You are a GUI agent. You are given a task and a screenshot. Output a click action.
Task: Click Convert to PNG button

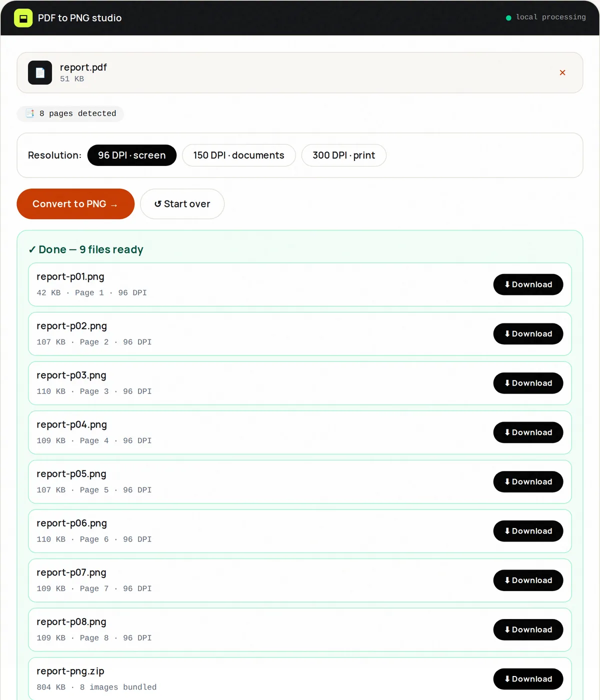point(75,204)
